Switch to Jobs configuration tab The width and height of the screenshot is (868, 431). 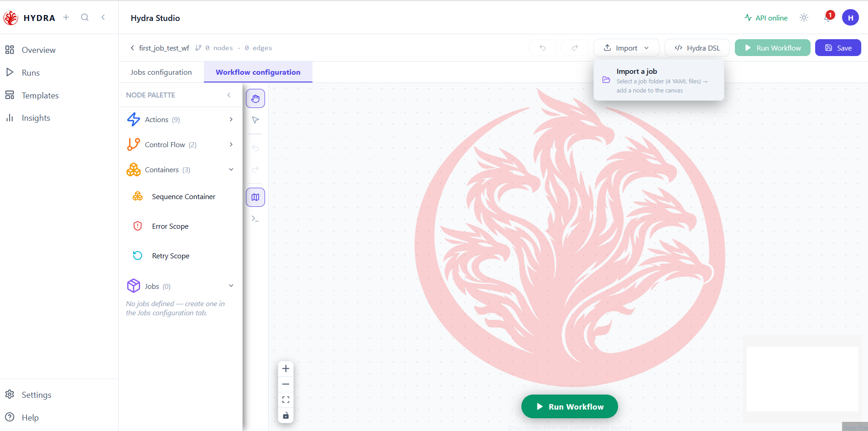(161, 72)
